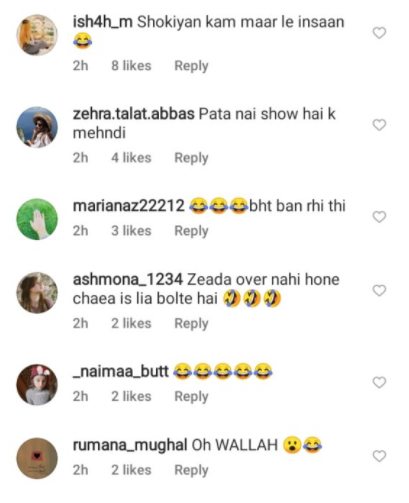This screenshot has width=409, height=503.
Task: Reply to the Pata nai show comment
Action: [x=191, y=158]
